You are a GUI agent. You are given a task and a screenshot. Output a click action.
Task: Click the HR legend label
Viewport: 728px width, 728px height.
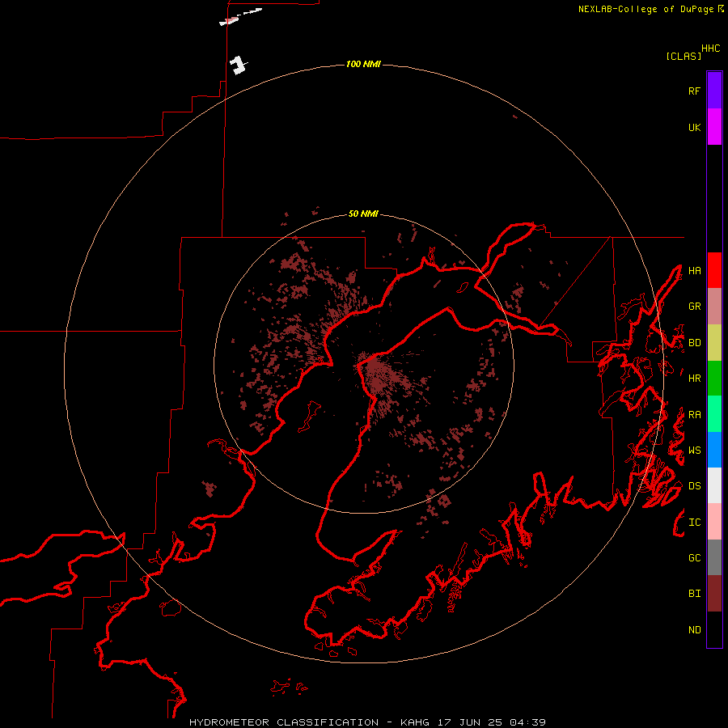[694, 379]
